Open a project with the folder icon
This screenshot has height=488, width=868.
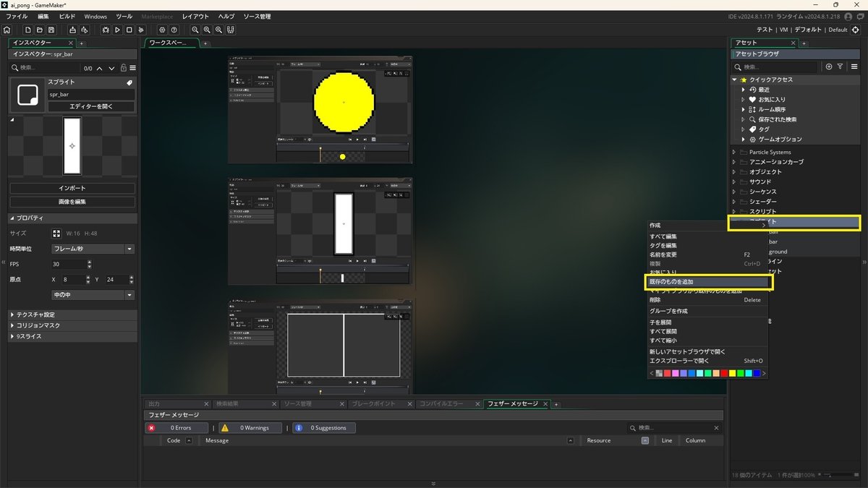click(x=38, y=30)
